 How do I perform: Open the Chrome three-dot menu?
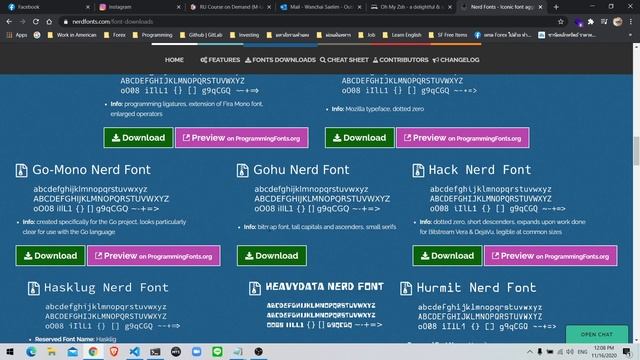pos(631,22)
